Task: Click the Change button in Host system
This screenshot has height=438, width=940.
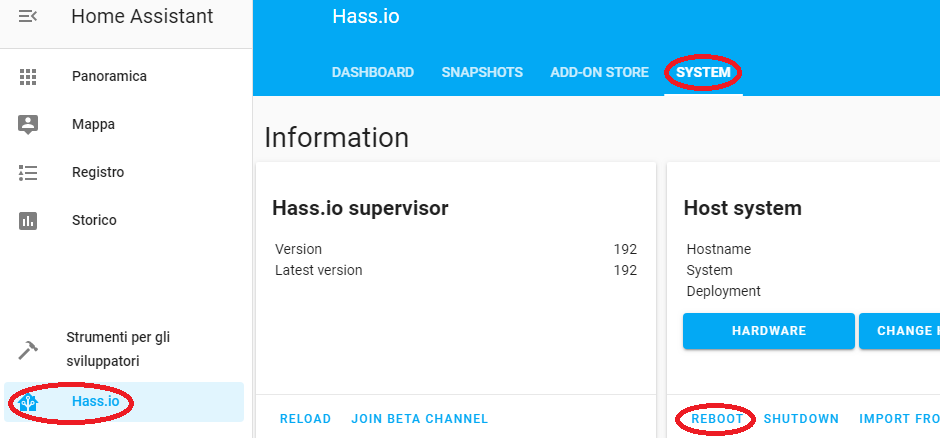Action: (899, 331)
